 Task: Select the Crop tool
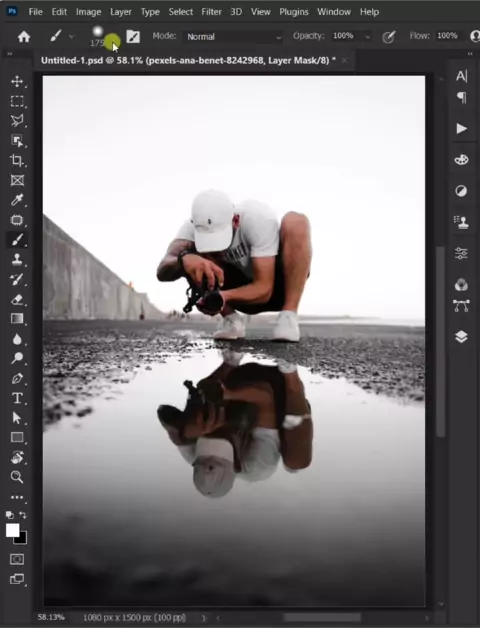click(x=17, y=161)
